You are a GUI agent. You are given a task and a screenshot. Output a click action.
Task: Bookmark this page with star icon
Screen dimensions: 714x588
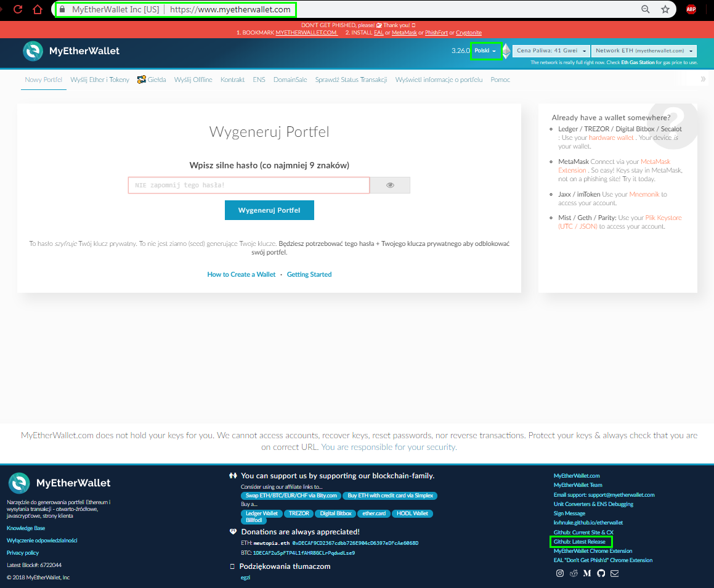(x=665, y=9)
